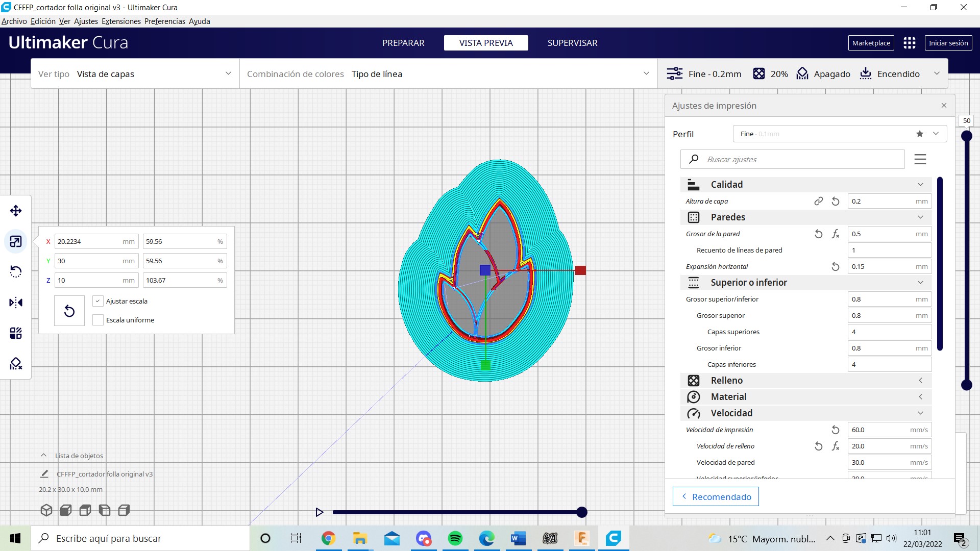Open Per Model Settings tool
Screen dimensions: 980x551
pyautogui.click(x=16, y=333)
